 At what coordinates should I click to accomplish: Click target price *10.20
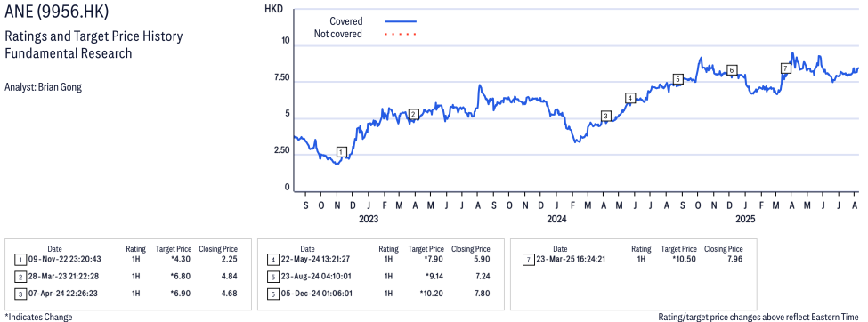(x=431, y=294)
